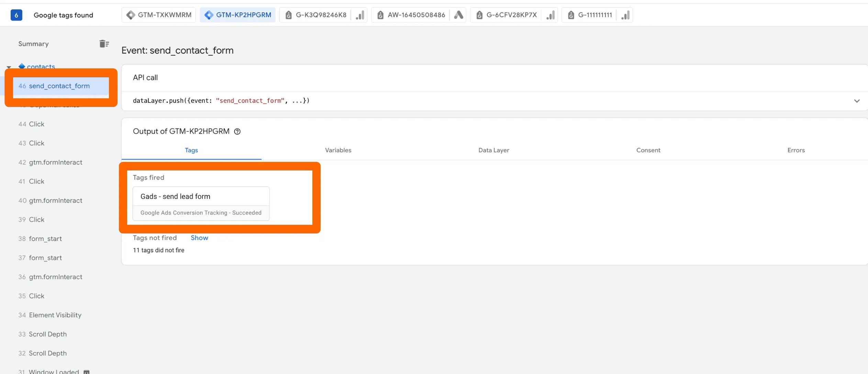Image resolution: width=868 pixels, height=374 pixels.
Task: Switch to the Data Layer tab
Action: click(x=494, y=150)
